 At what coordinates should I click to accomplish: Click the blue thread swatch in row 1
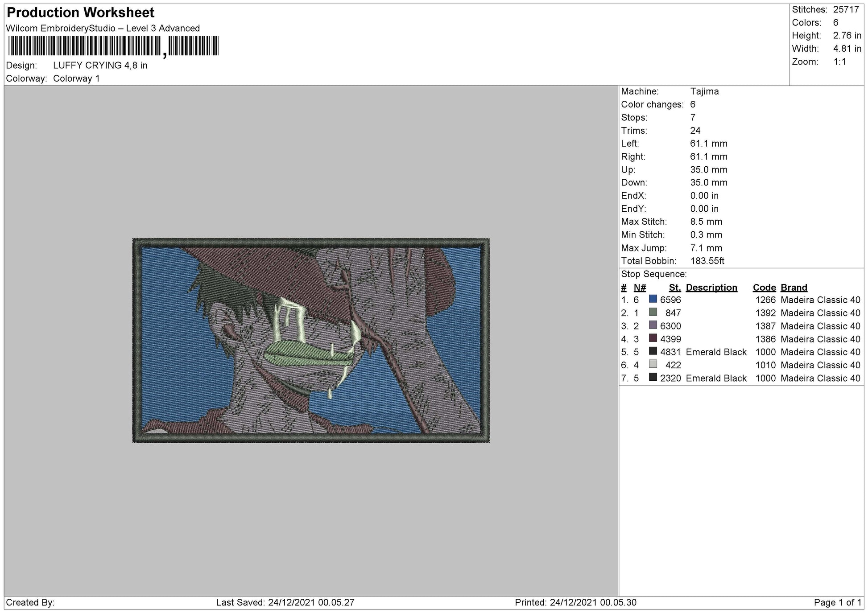click(x=653, y=299)
